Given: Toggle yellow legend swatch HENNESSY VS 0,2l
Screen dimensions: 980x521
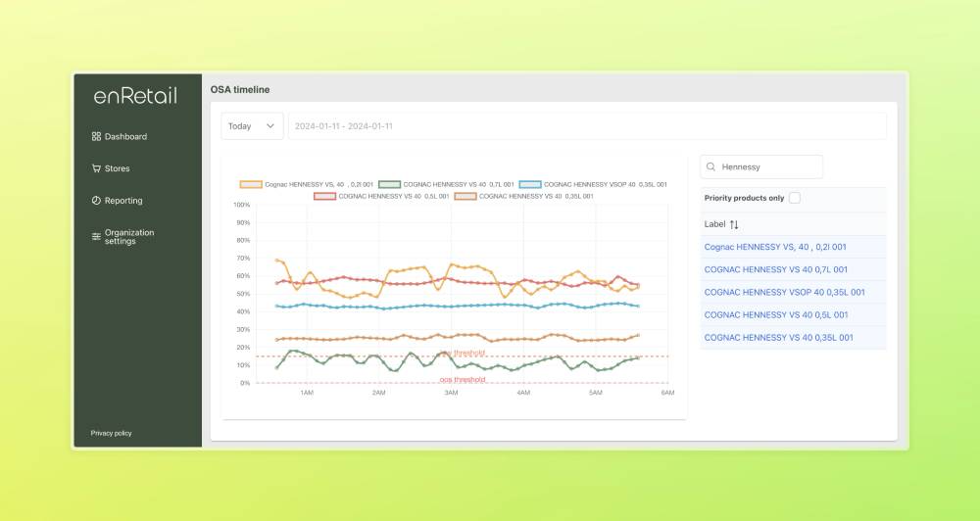Looking at the screenshot, I should 251,184.
